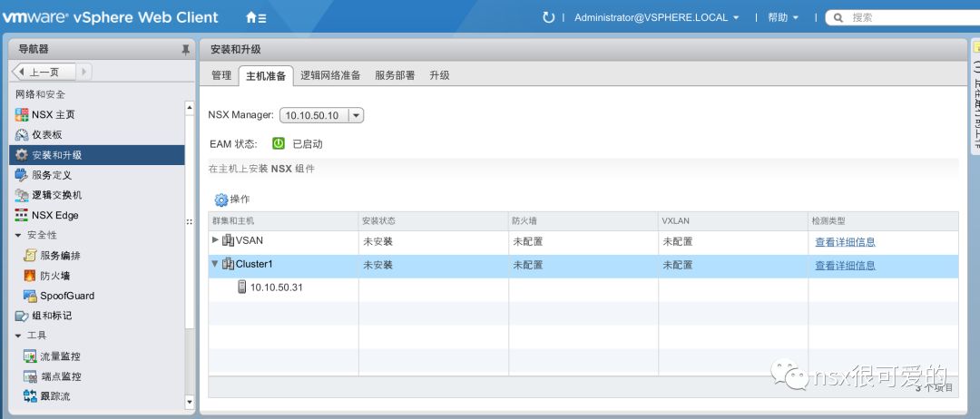980x419 pixels.
Task: Click the search magnifier icon
Action: (838, 17)
